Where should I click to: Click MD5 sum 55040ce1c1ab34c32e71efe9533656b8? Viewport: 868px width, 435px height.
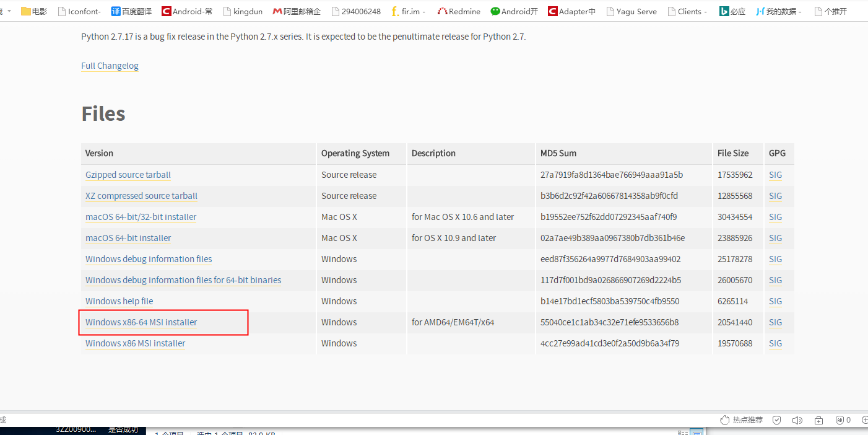(609, 322)
